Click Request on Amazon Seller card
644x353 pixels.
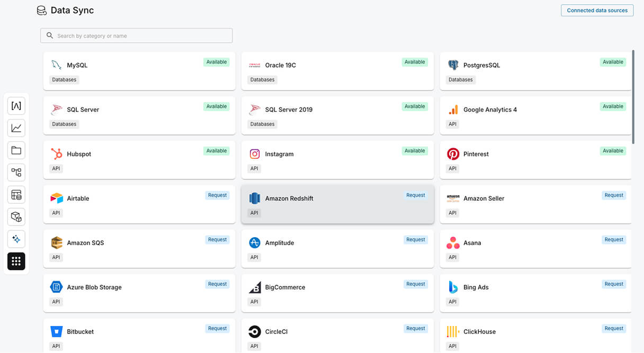[614, 195]
